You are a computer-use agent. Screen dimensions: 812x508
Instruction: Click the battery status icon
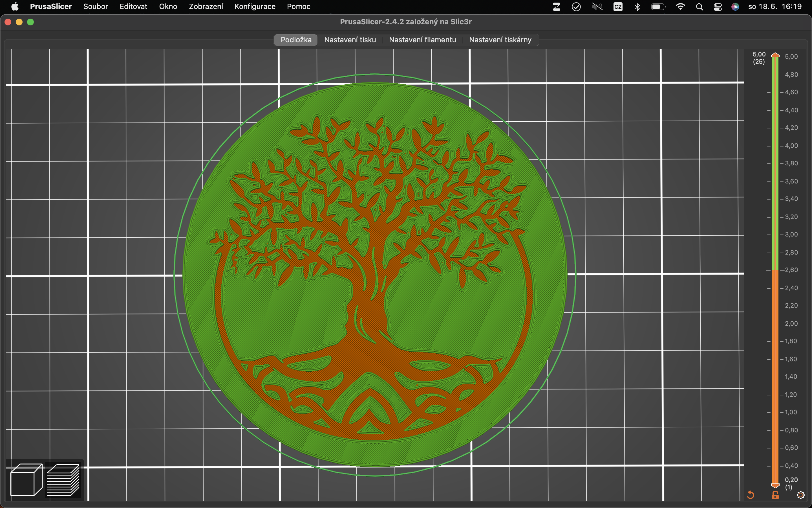tap(658, 7)
